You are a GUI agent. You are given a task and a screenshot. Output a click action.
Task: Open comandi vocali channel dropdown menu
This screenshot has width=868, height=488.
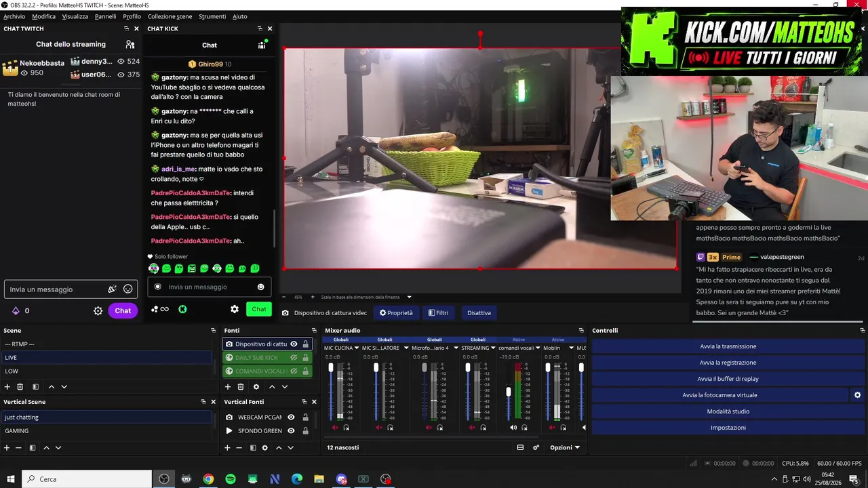[538, 348]
